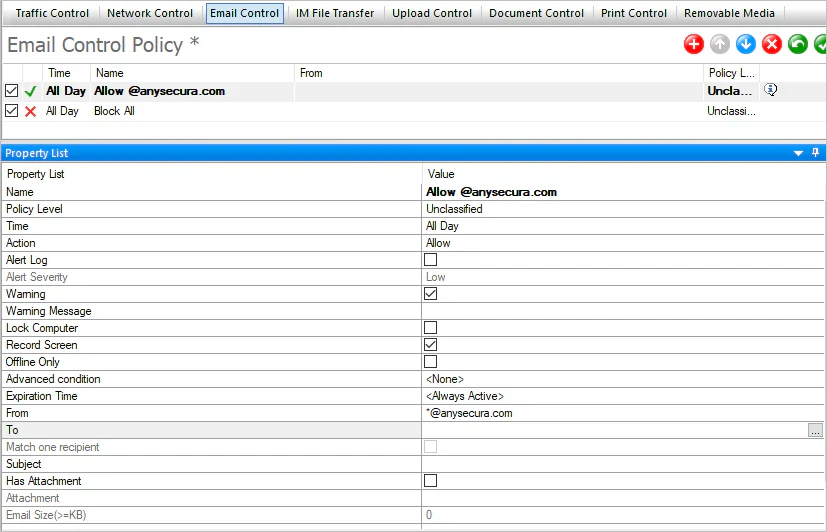The width and height of the screenshot is (827, 532).
Task: Pin the Property List panel
Action: [815, 153]
